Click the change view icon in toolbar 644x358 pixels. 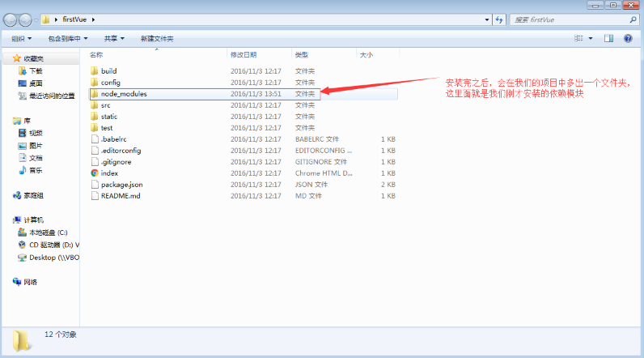[x=578, y=38]
